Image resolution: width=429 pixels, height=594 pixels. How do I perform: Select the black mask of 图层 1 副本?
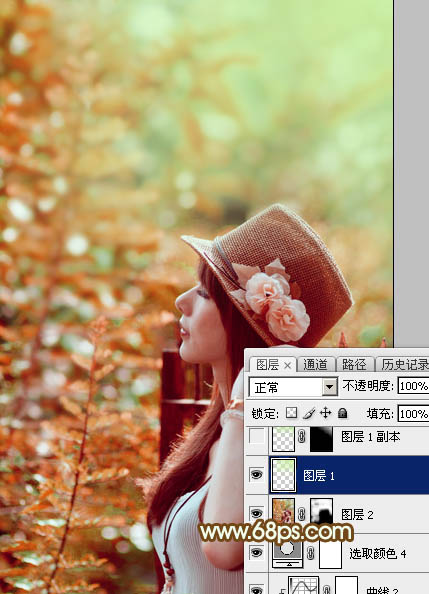click(x=321, y=439)
